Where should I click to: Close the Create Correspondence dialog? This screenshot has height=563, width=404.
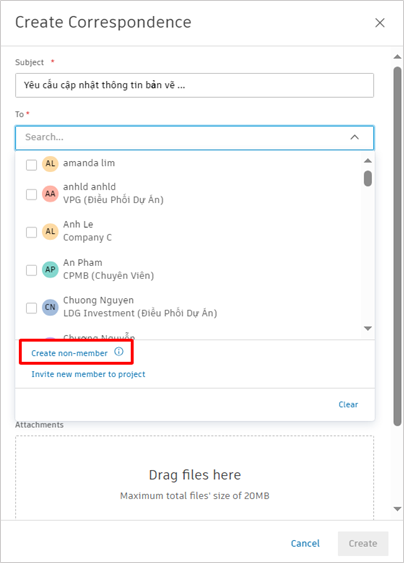click(x=380, y=23)
